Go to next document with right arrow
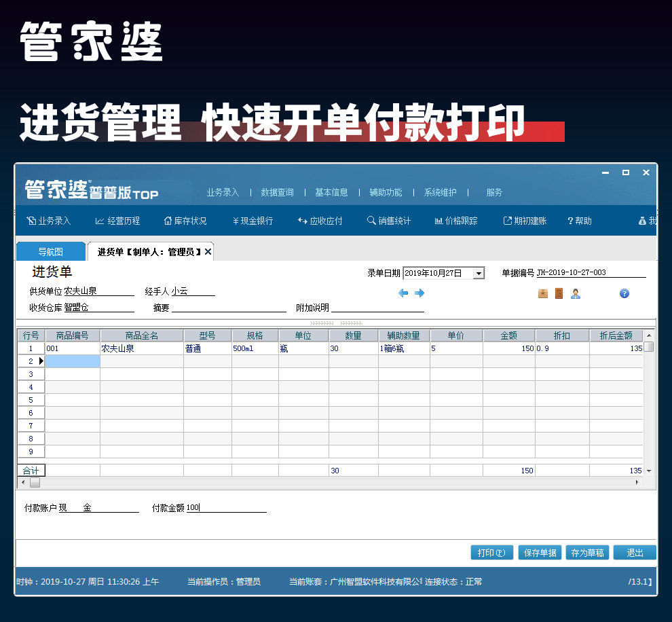672x622 pixels. tap(419, 293)
